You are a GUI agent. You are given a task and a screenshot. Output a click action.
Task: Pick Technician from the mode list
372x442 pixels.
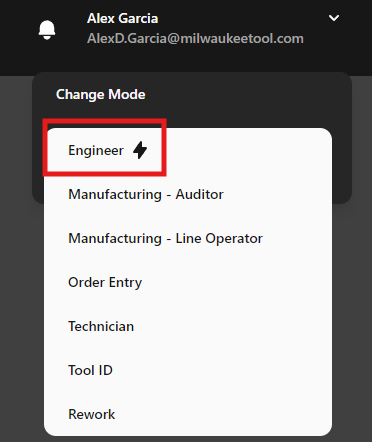pos(188,326)
